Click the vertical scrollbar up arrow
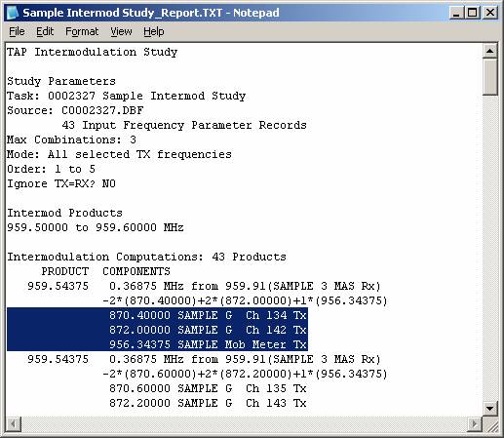Image resolution: width=504 pixels, height=438 pixels. pyautogui.click(x=489, y=51)
